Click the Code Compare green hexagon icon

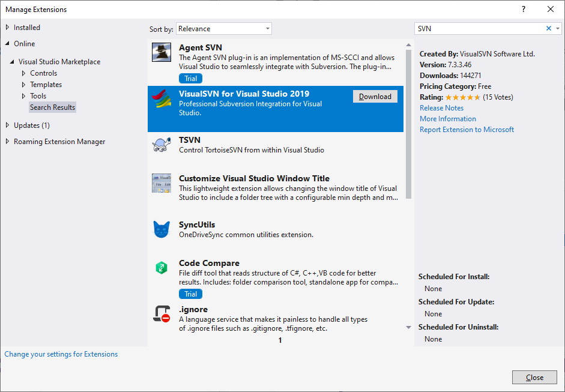[x=162, y=268]
